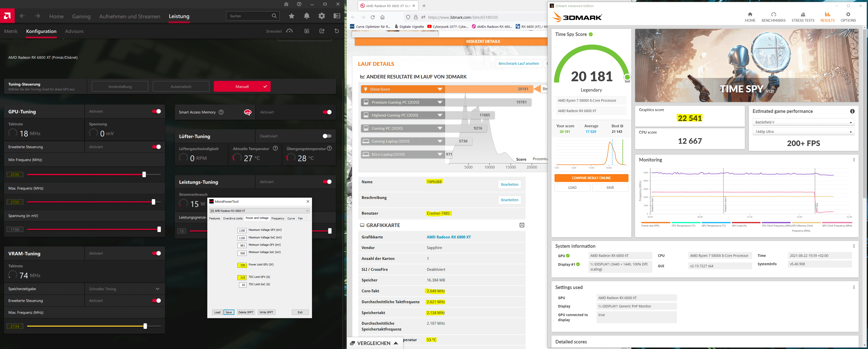Open 3DMark BENCHMARKS section
This screenshot has width=868, height=349.
773,17
